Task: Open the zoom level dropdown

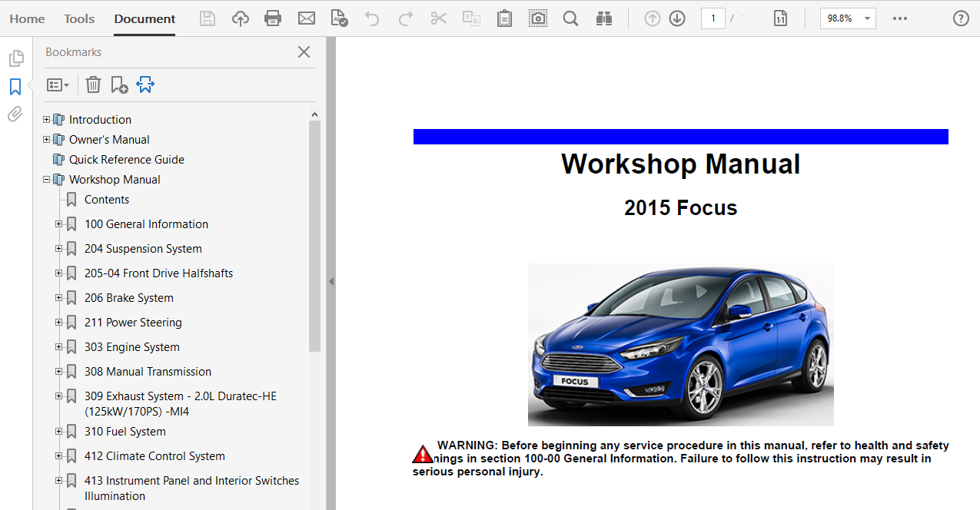Action: pos(867,18)
